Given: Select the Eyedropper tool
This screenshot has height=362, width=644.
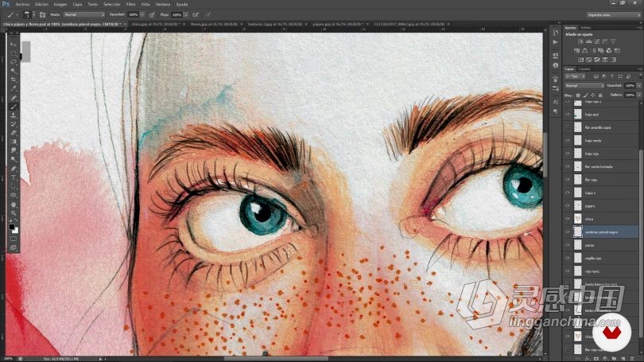Looking at the screenshot, I should (x=14, y=89).
